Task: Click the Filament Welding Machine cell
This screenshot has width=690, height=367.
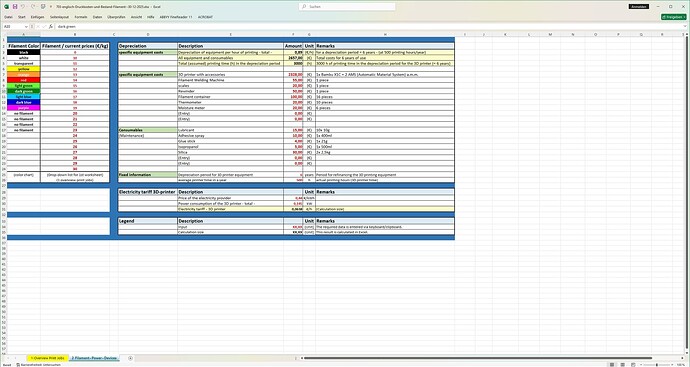Action: pos(231,80)
